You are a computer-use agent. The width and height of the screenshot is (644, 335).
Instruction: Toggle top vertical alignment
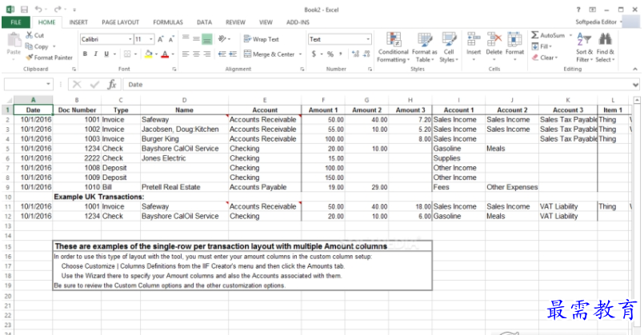186,38
